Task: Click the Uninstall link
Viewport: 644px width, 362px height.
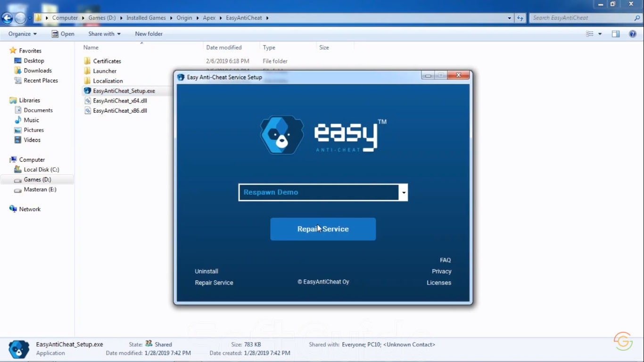Action: 206,271
